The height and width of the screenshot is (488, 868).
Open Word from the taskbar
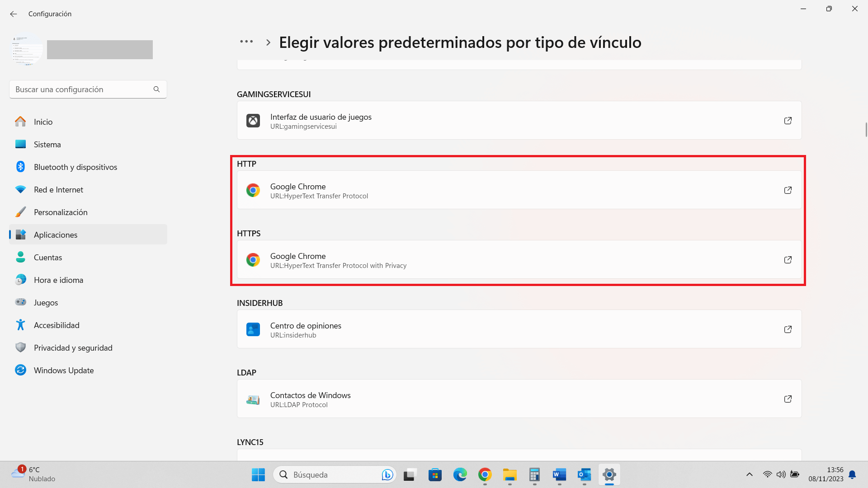(x=559, y=475)
